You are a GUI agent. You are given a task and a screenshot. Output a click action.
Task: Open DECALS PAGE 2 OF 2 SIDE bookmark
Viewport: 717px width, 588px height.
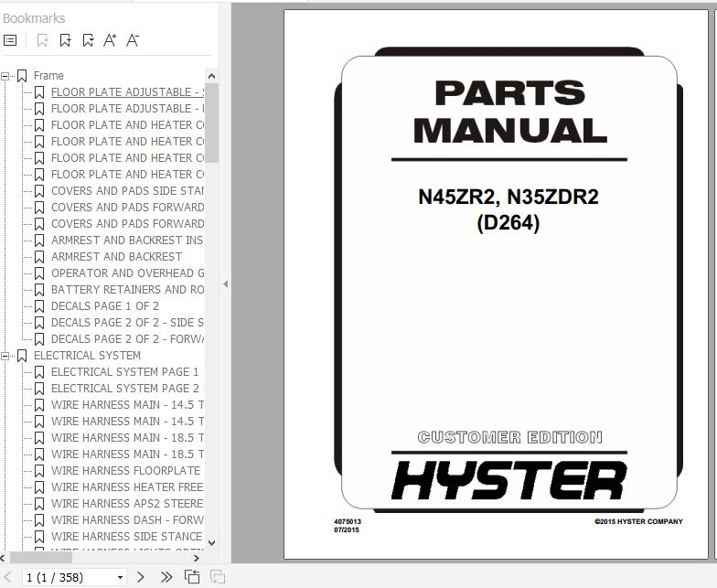coord(127,323)
